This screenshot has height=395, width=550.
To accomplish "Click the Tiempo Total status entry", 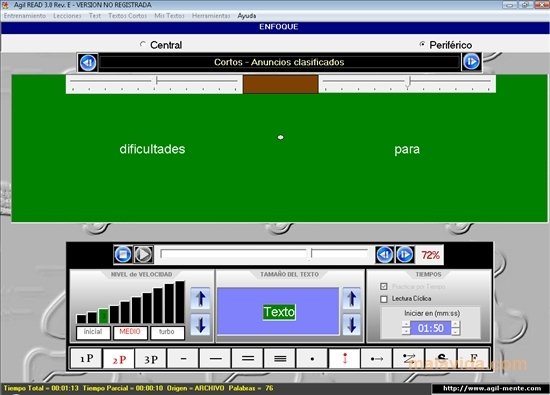I will click(x=41, y=388).
